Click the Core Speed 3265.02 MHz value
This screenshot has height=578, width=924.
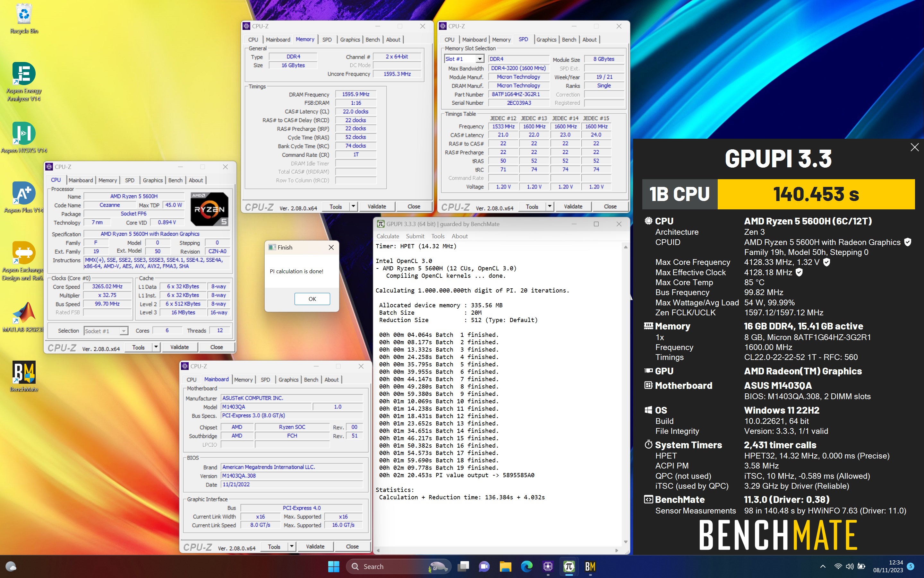point(107,286)
